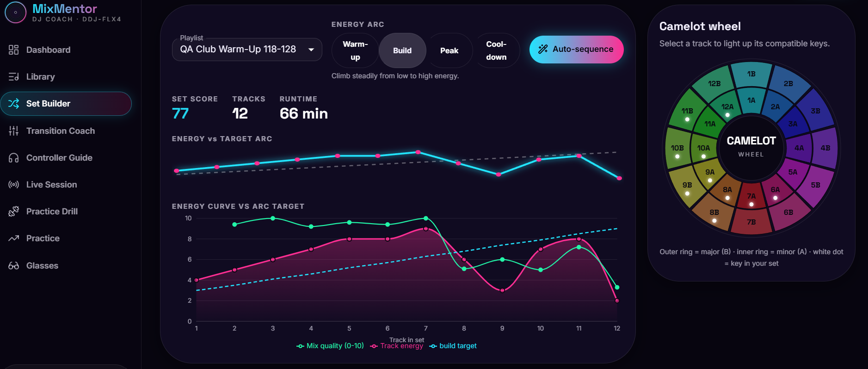This screenshot has width=868, height=369.
Task: Navigate to Controller Guide
Action: tap(66, 158)
